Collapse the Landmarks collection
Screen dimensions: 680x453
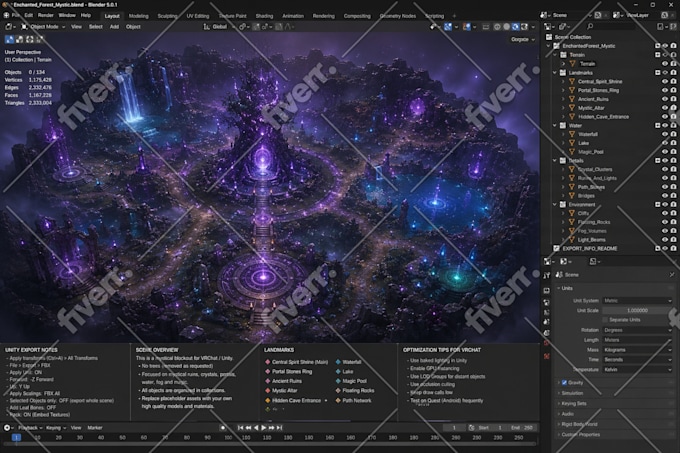(x=555, y=73)
